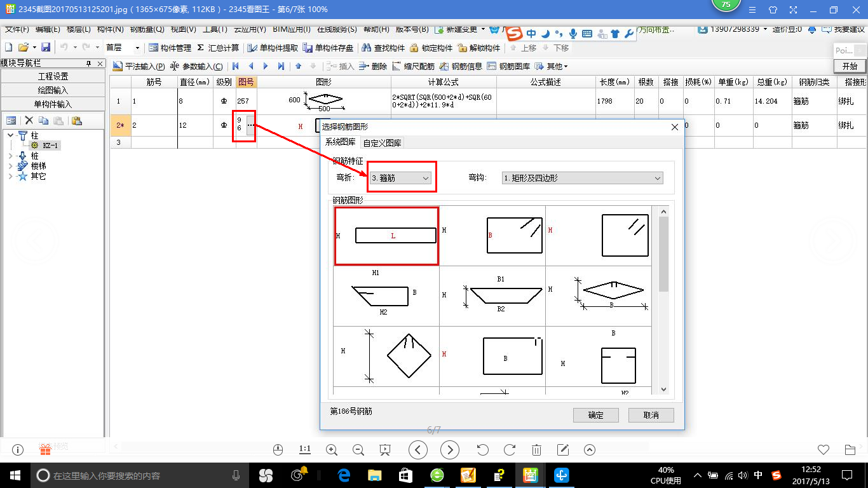Jump to first record arrow icon
Viewport: 868px width, 488px height.
tap(236, 66)
